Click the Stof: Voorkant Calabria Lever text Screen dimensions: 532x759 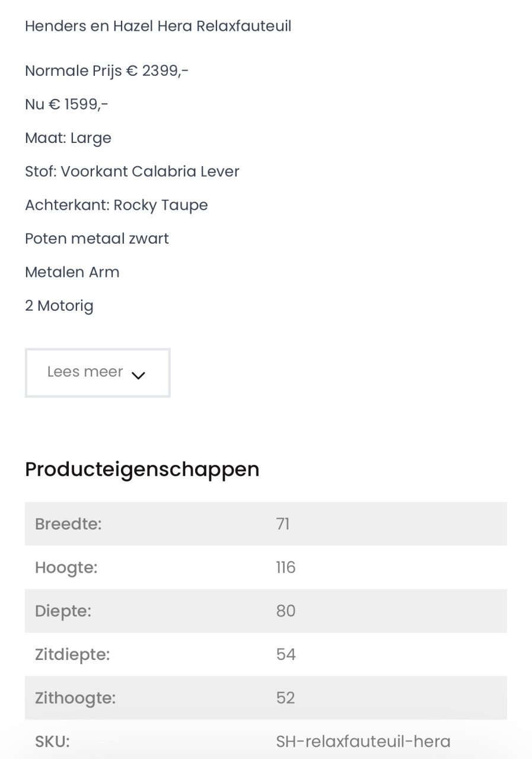pos(132,172)
